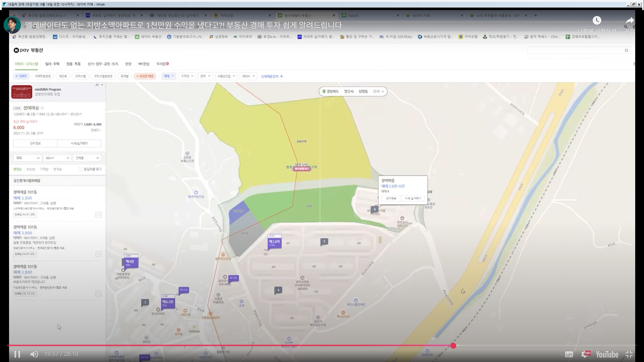Expand the 단지 dropdown in location bar
Screen dimensions: 644x362
379,92
